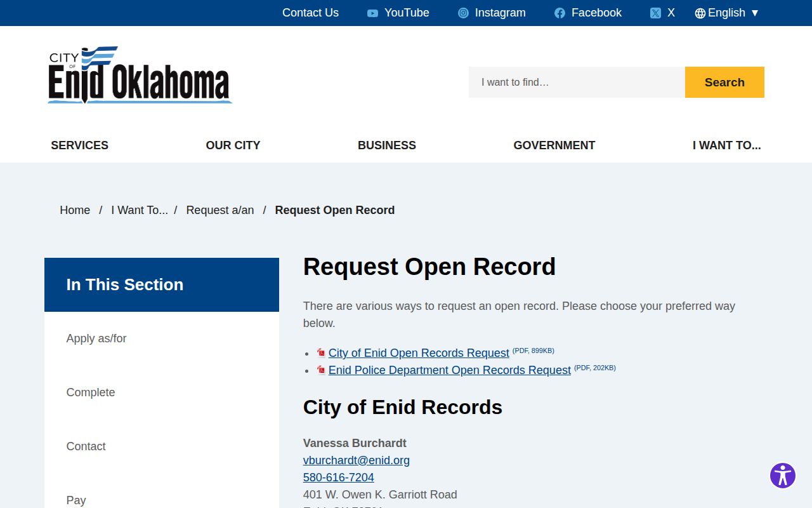Click the Instagram icon in top bar
The image size is (812, 508).
464,13
